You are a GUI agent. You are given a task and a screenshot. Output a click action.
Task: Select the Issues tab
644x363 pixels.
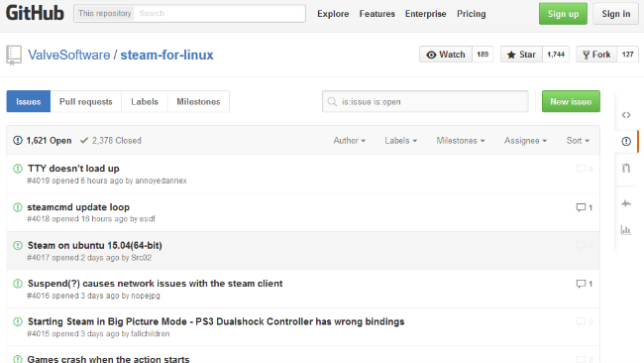(x=29, y=101)
